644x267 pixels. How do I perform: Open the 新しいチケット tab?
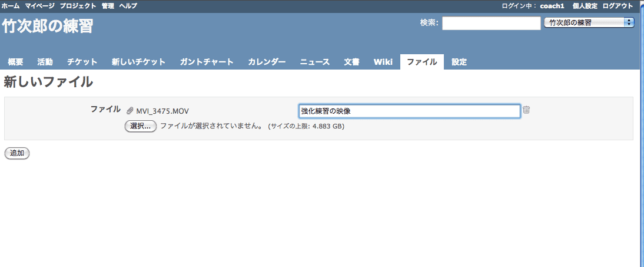(138, 62)
